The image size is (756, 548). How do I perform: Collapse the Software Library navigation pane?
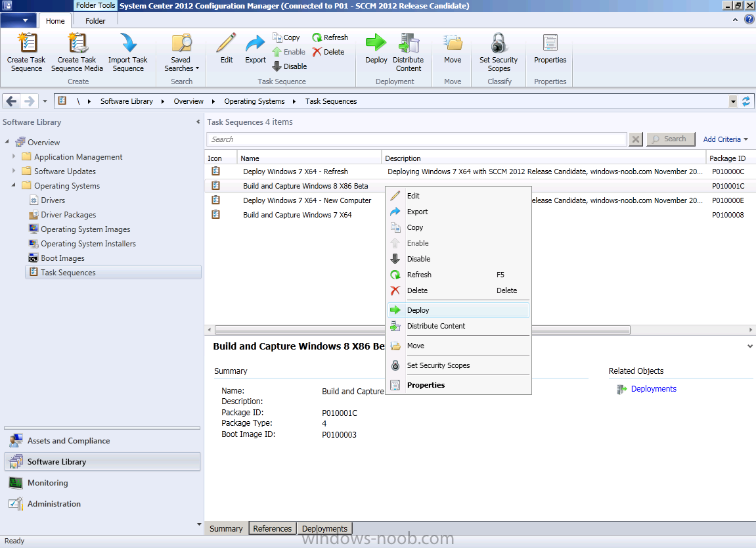click(x=198, y=122)
